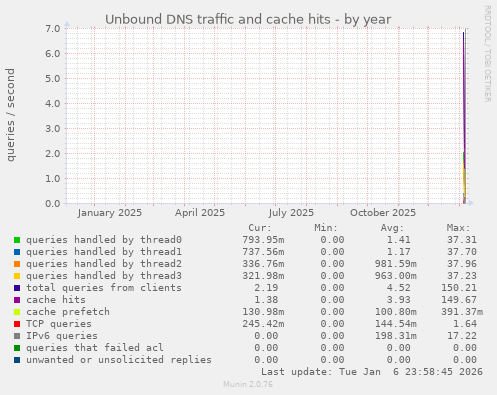The height and width of the screenshot is (395, 497).
Task: Click the thread3 current value 321.98m
Action: 263,276
